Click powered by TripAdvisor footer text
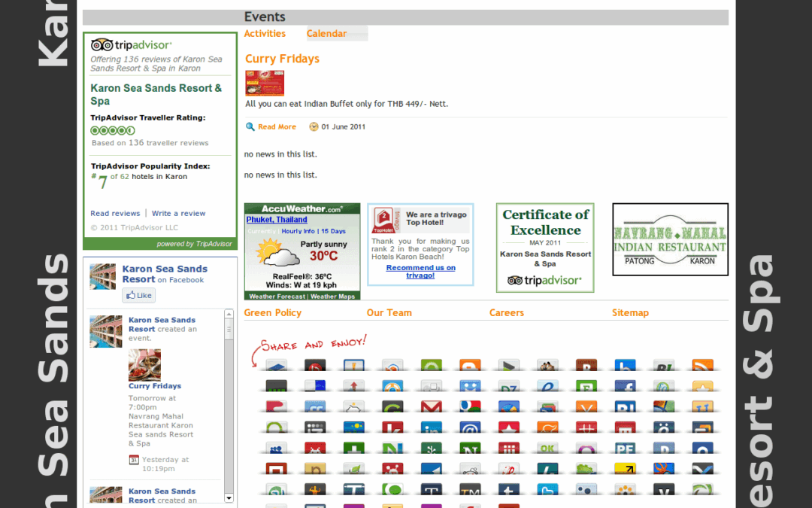This screenshot has height=508, width=812. tap(194, 244)
